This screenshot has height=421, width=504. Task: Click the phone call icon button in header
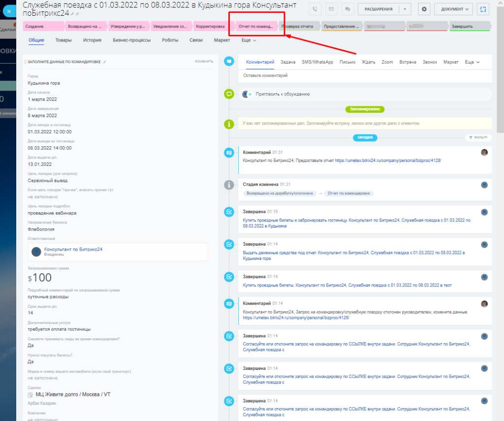click(315, 9)
